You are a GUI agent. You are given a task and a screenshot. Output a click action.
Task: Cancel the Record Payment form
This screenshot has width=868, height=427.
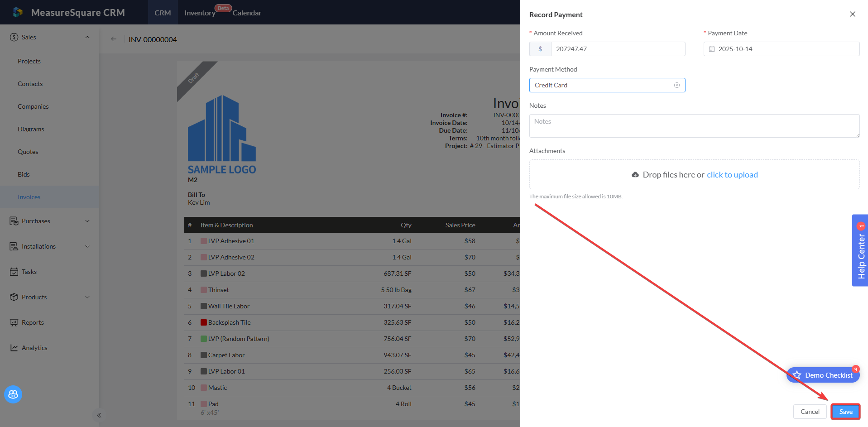pos(810,412)
